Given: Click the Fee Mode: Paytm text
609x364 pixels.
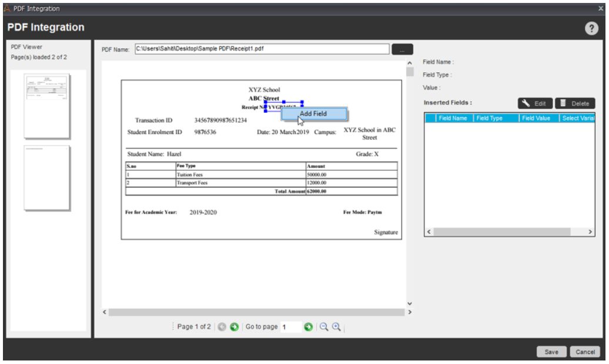Looking at the screenshot, I should point(362,213).
